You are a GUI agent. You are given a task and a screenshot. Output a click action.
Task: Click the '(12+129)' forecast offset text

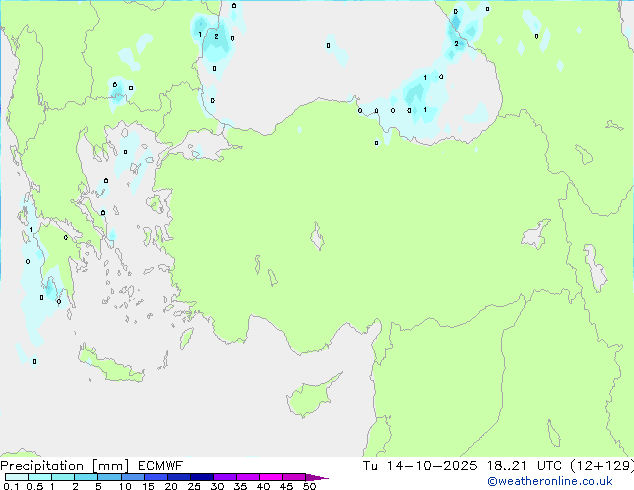(x=602, y=466)
